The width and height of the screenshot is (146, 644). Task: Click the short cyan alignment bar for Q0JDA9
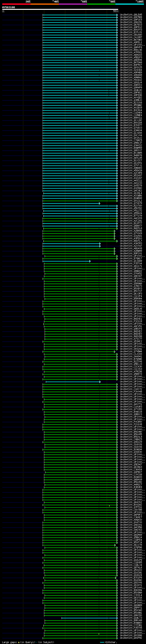[67, 261]
